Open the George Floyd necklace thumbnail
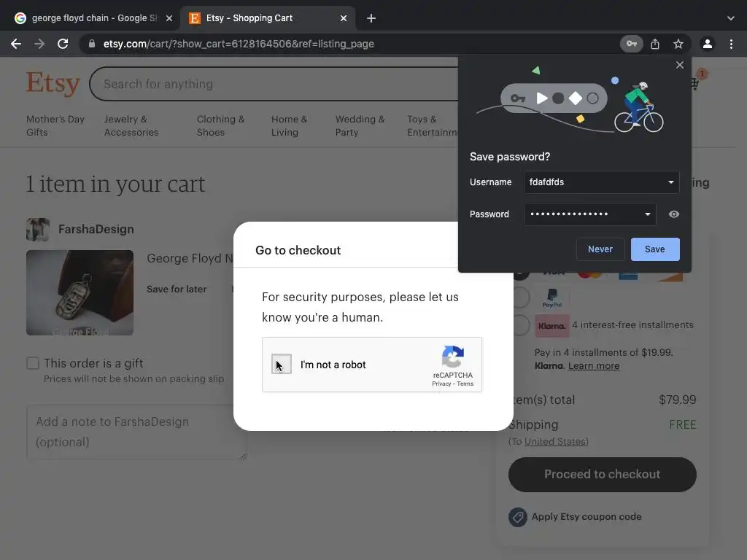This screenshot has height=560, width=747. [x=80, y=293]
